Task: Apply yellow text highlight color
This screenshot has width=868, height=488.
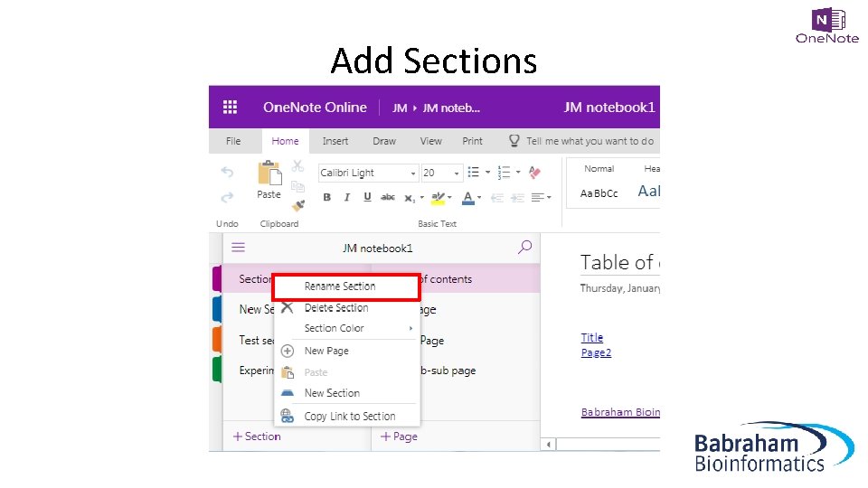Action: [438, 198]
